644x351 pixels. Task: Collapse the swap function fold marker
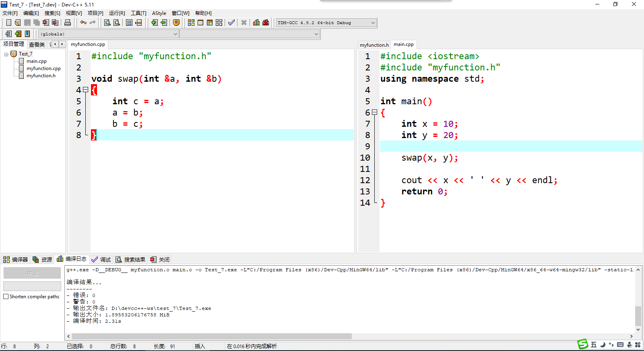point(85,90)
